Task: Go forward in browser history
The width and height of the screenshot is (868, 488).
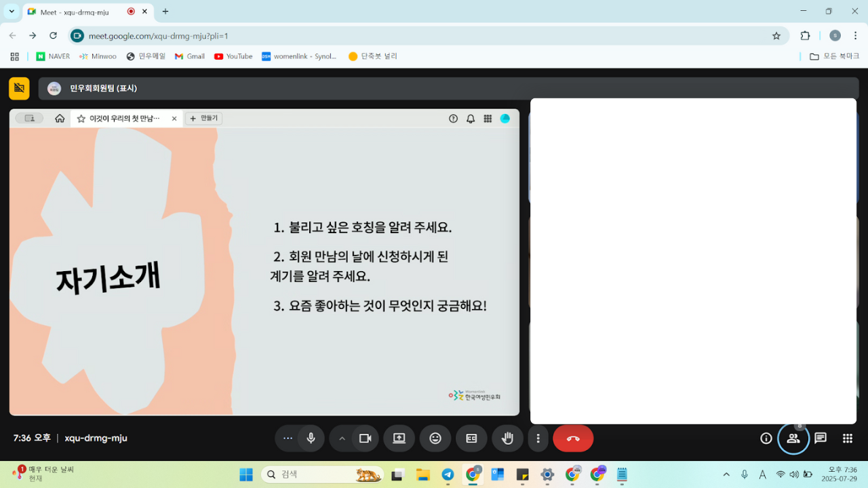Action: [x=33, y=35]
